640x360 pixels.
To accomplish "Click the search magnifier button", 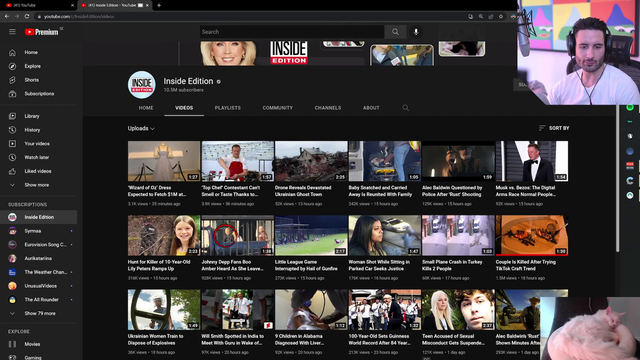I will (395, 32).
